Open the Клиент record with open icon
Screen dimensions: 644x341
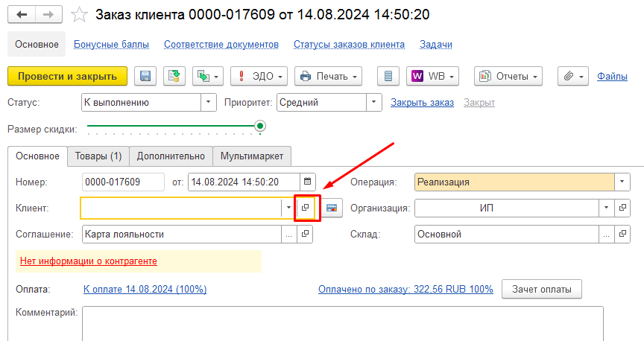(305, 208)
